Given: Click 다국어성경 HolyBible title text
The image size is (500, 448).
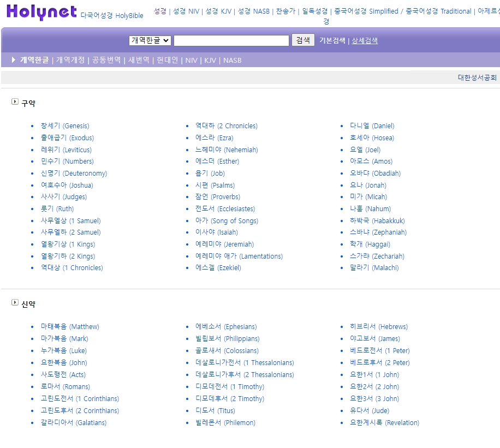Looking at the screenshot, I should click(x=112, y=16).
